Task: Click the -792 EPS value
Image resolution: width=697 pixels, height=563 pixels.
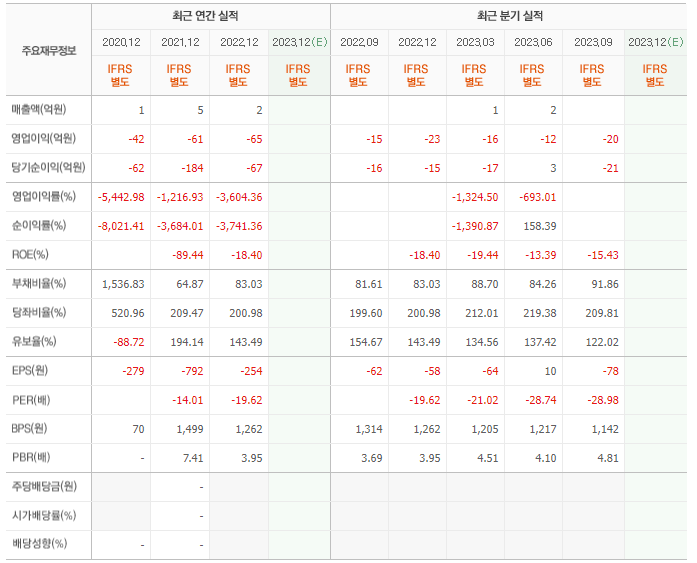Action: pyautogui.click(x=192, y=371)
